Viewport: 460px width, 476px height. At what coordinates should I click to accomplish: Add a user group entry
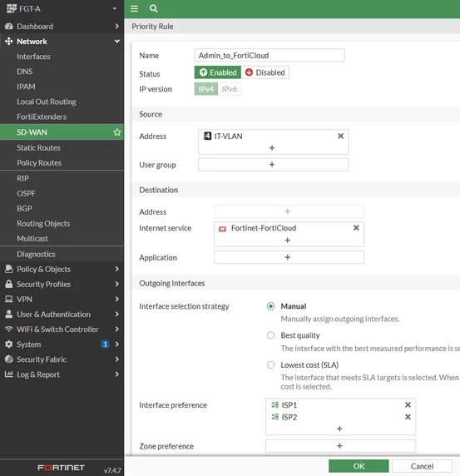[x=273, y=165]
